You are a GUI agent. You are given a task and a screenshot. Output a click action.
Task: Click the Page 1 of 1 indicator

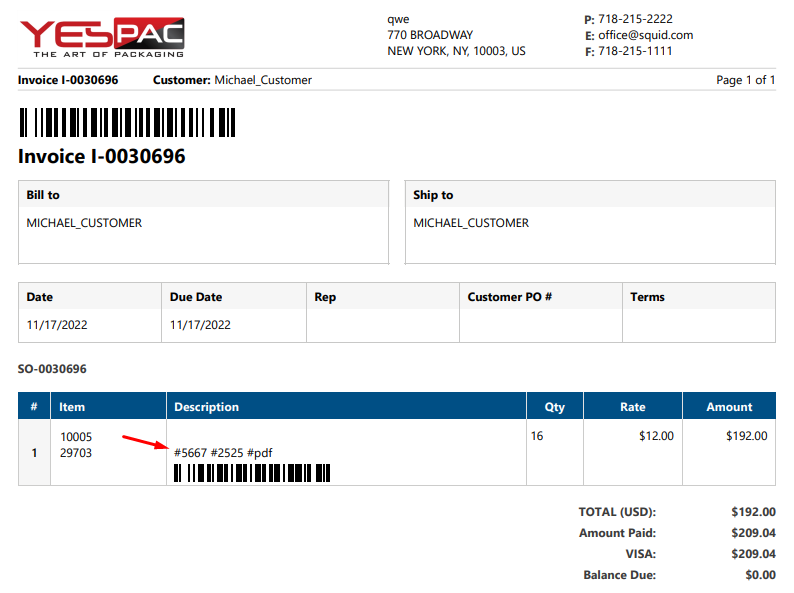click(x=745, y=80)
